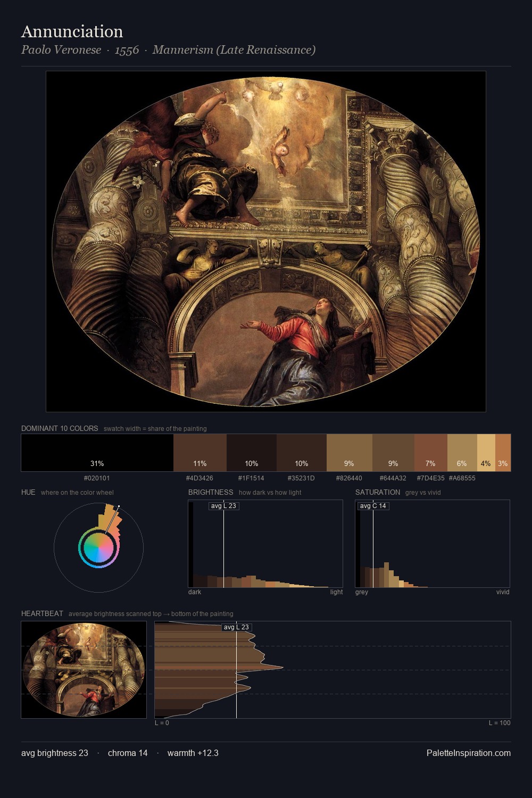Click the chroma 14 footer stat
The image size is (532, 798).
128,753
